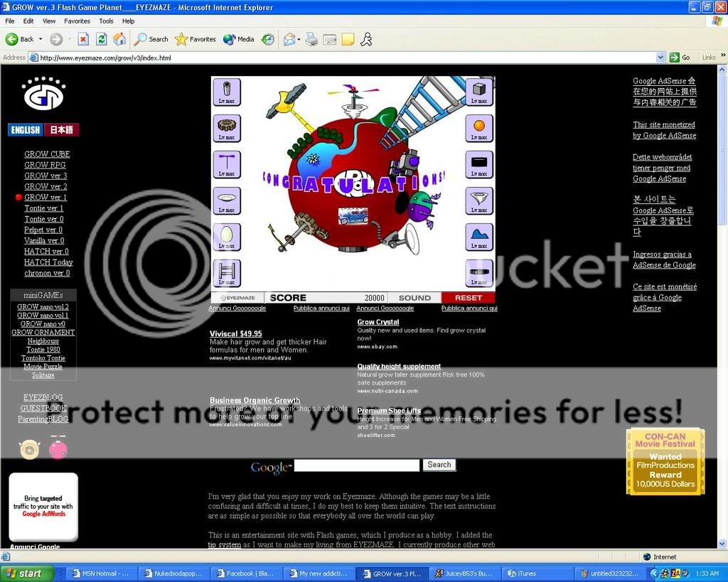
Task: Click the red RESET game button
Action: (468, 298)
